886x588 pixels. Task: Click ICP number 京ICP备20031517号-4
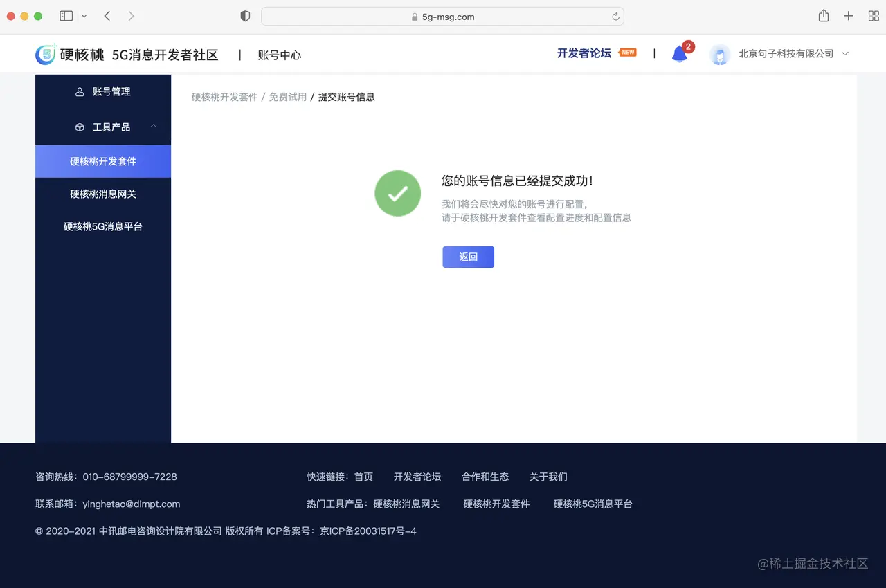coord(368,531)
